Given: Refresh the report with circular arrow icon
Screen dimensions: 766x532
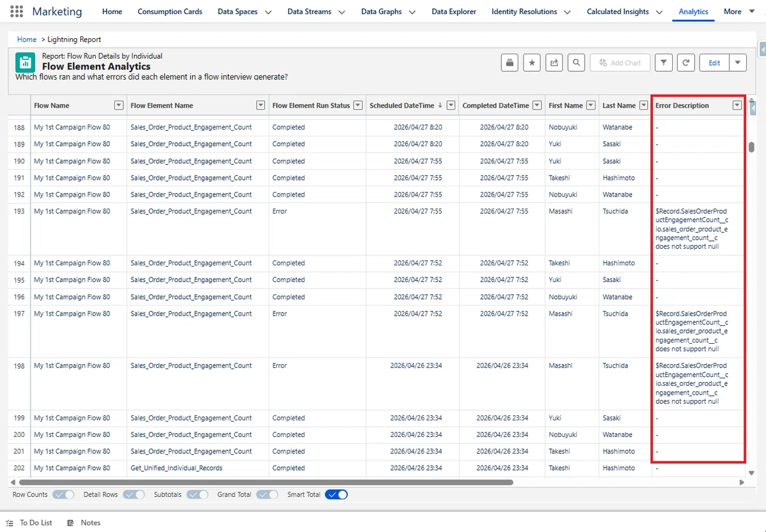Looking at the screenshot, I should click(x=686, y=63).
